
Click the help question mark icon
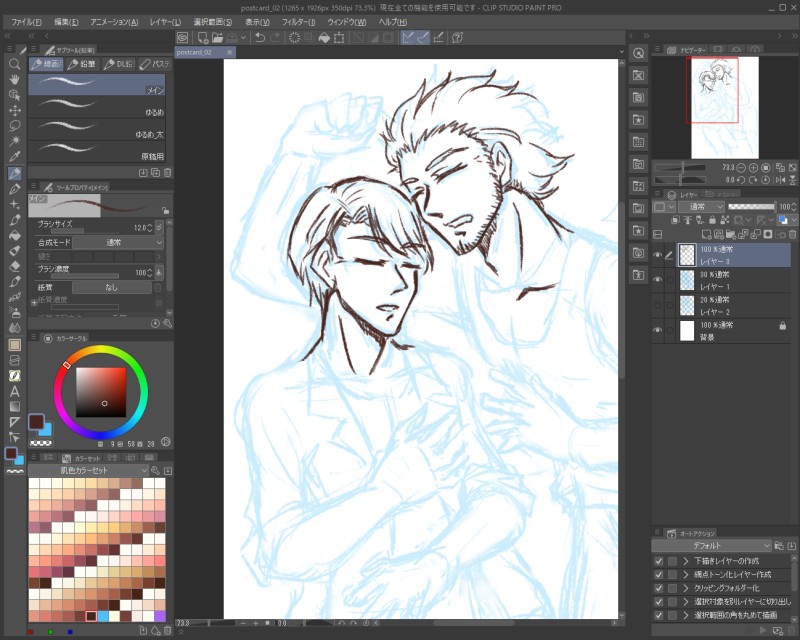point(457,37)
